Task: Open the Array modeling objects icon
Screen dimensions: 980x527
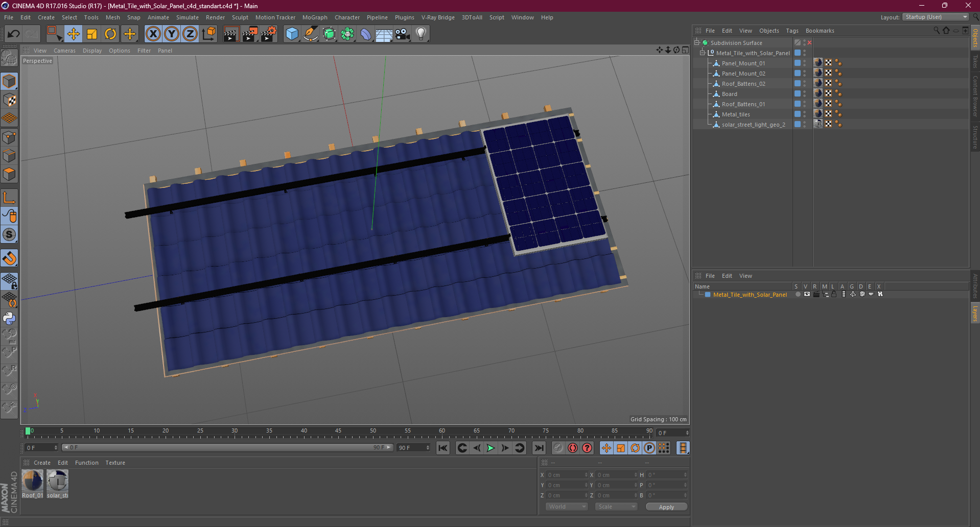Action: click(347, 34)
